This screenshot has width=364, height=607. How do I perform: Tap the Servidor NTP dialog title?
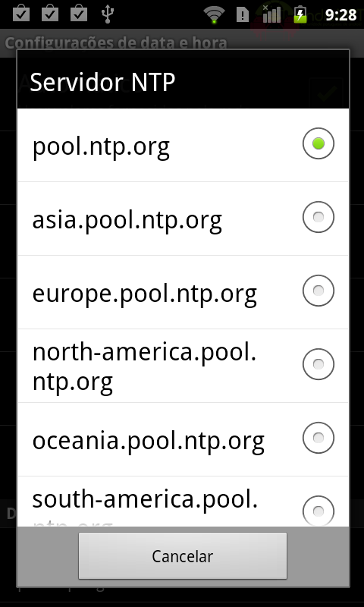[x=102, y=82]
